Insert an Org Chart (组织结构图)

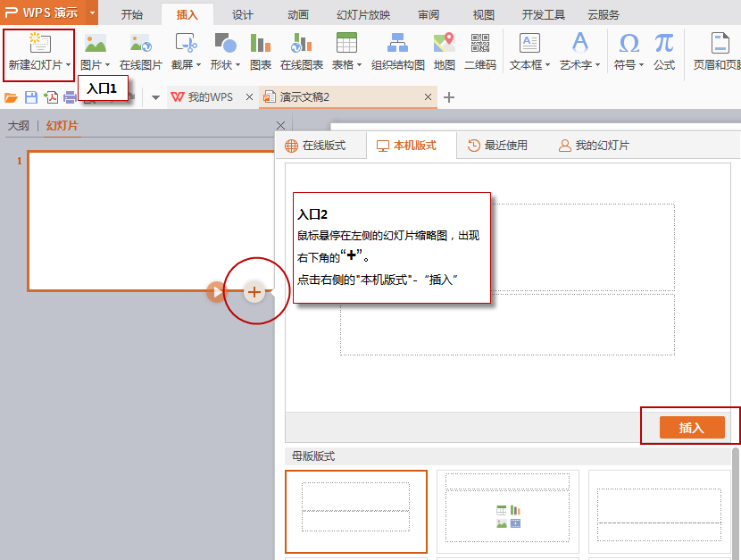tap(398, 52)
